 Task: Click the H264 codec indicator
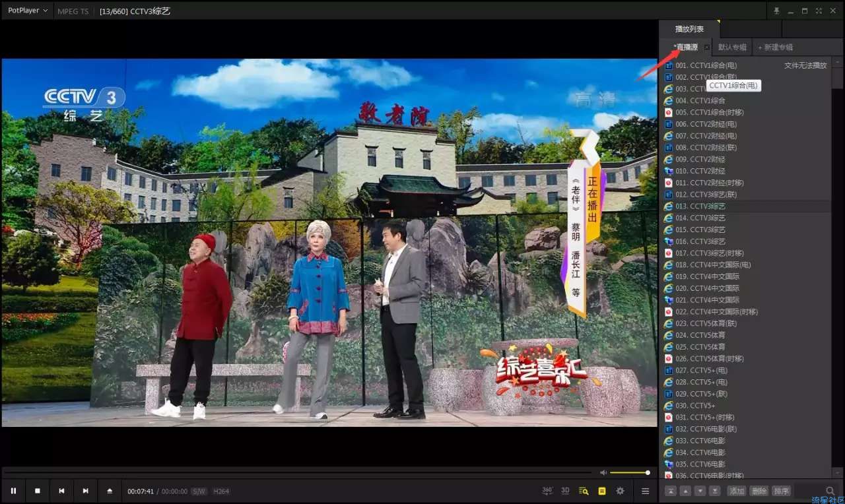coord(221,491)
